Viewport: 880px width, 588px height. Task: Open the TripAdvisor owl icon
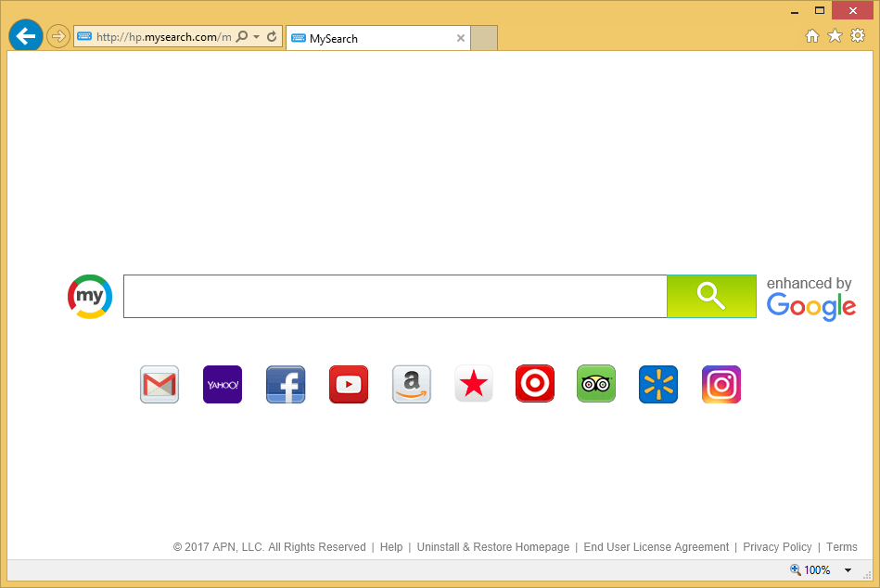596,384
